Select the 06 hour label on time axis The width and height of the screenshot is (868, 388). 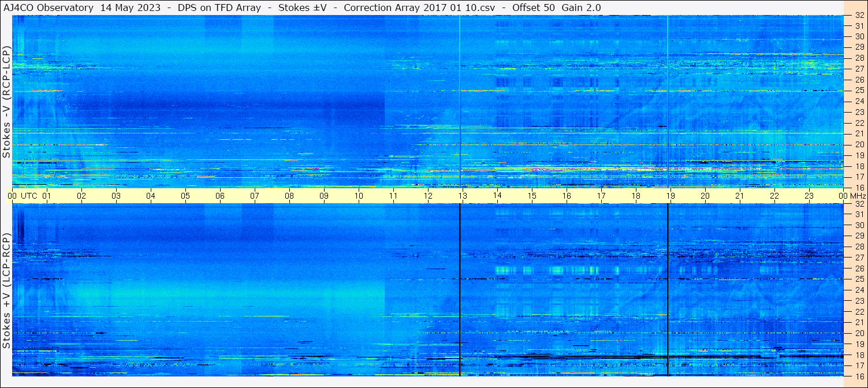[x=219, y=196]
